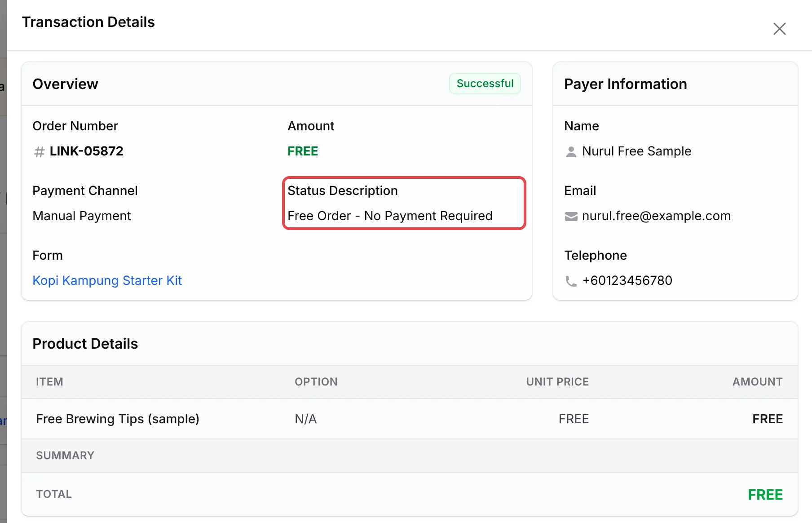The image size is (812, 523).
Task: Click the phone icon beside the telephone number
Action: click(571, 281)
